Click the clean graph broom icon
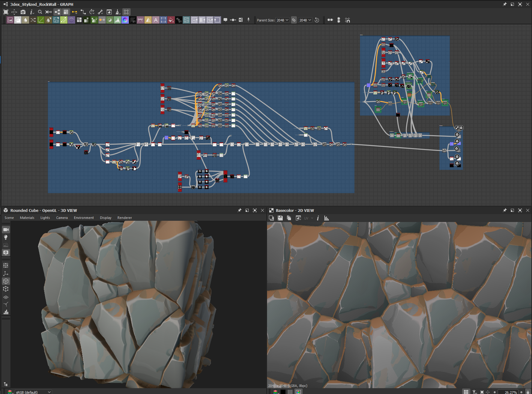532x394 pixels. point(117,12)
